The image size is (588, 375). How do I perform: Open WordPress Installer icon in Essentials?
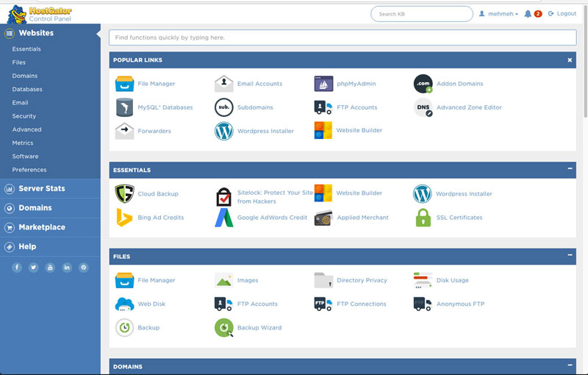coord(422,193)
